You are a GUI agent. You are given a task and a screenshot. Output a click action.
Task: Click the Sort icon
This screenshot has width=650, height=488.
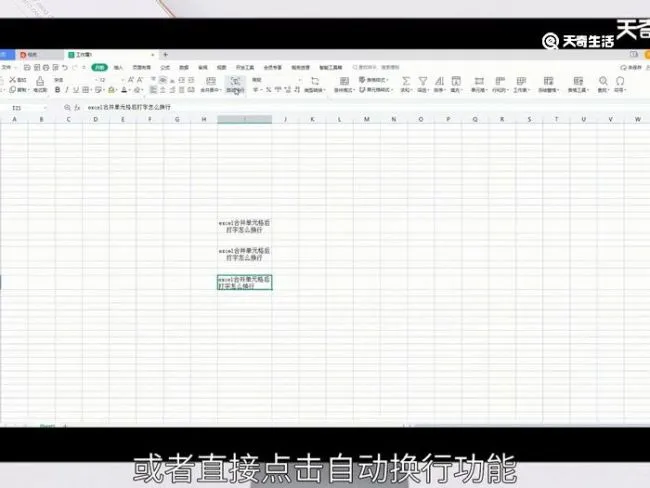click(439, 81)
